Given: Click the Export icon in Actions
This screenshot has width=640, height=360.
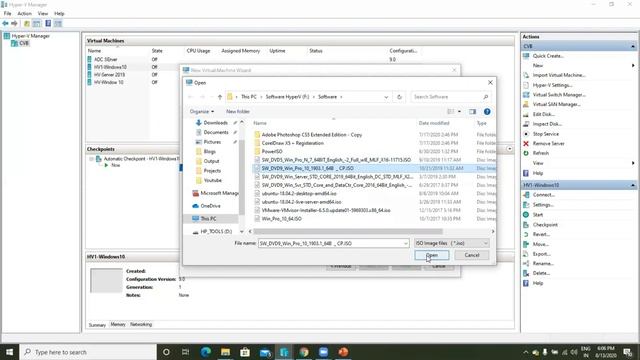Looking at the screenshot, I should (x=526, y=254).
